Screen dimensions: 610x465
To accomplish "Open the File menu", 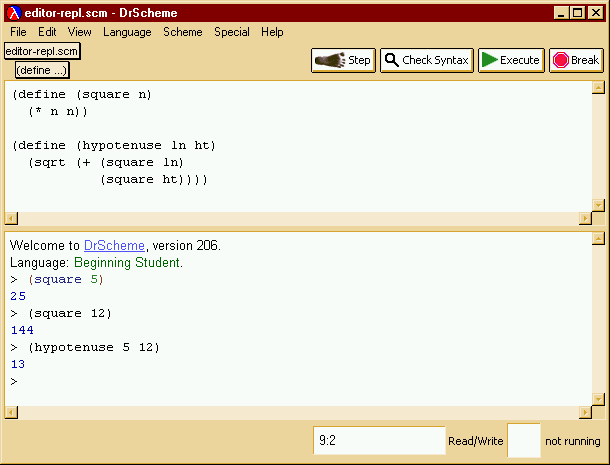I will [18, 32].
